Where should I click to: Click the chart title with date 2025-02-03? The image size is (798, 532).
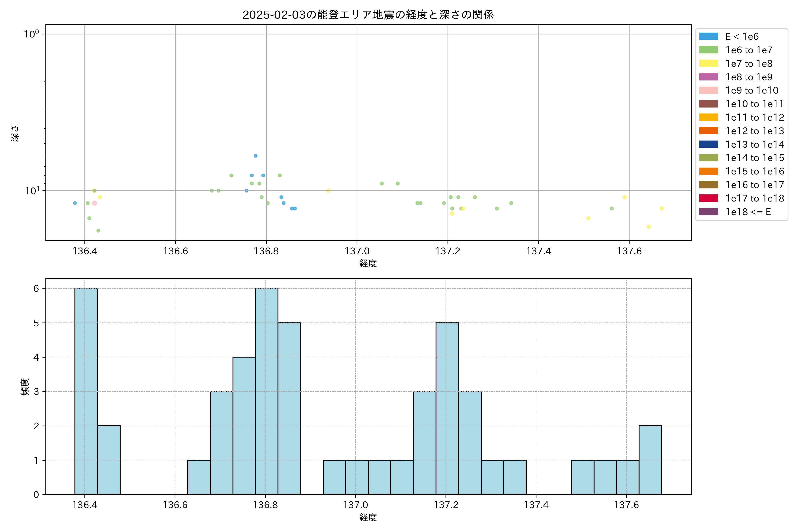point(368,15)
